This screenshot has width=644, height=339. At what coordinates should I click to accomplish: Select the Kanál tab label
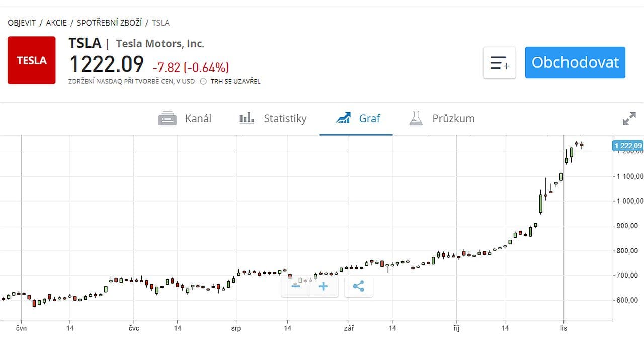(x=198, y=119)
